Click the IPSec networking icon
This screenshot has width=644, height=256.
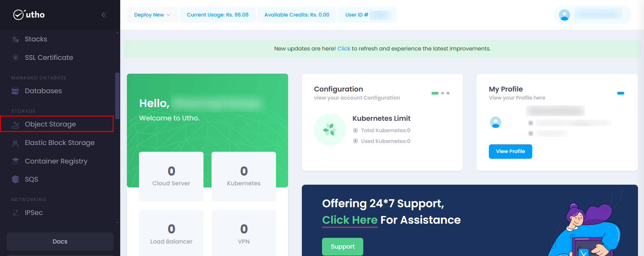[15, 213]
